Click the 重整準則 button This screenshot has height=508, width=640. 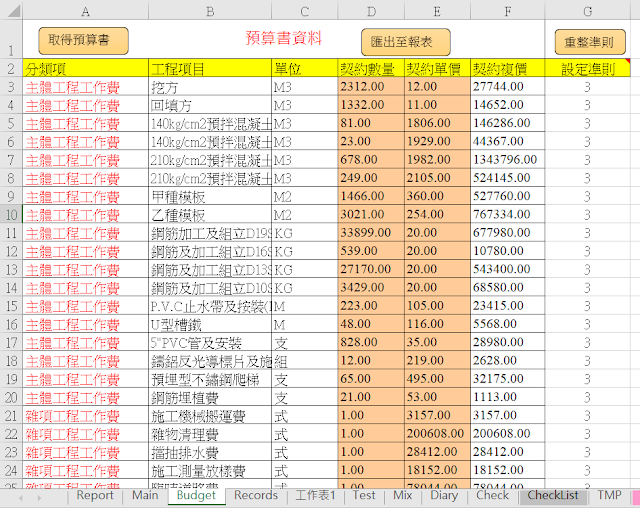pos(590,42)
